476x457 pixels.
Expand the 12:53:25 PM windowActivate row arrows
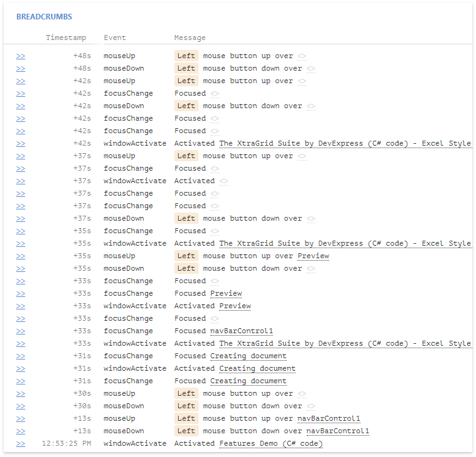21,444
